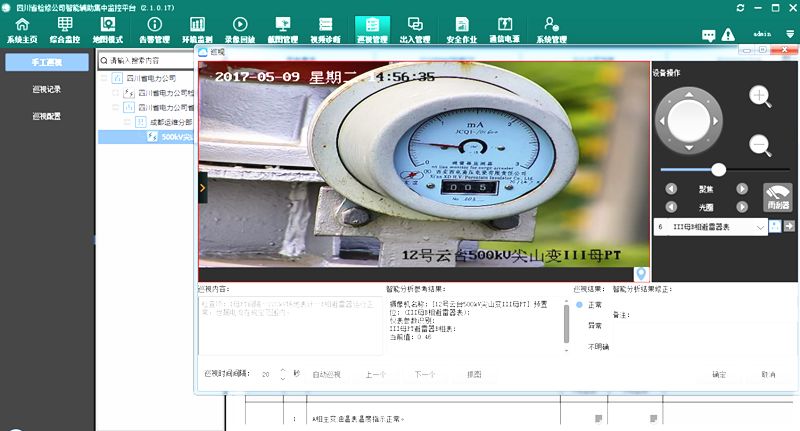Screen dimensions: 800x431
Task: Click the 确定 confirm button
Action: [x=719, y=374]
